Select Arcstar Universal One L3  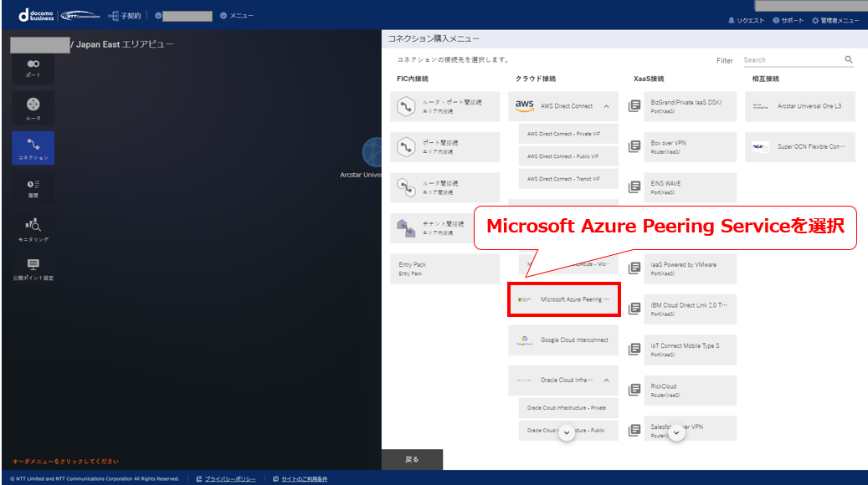coord(800,106)
